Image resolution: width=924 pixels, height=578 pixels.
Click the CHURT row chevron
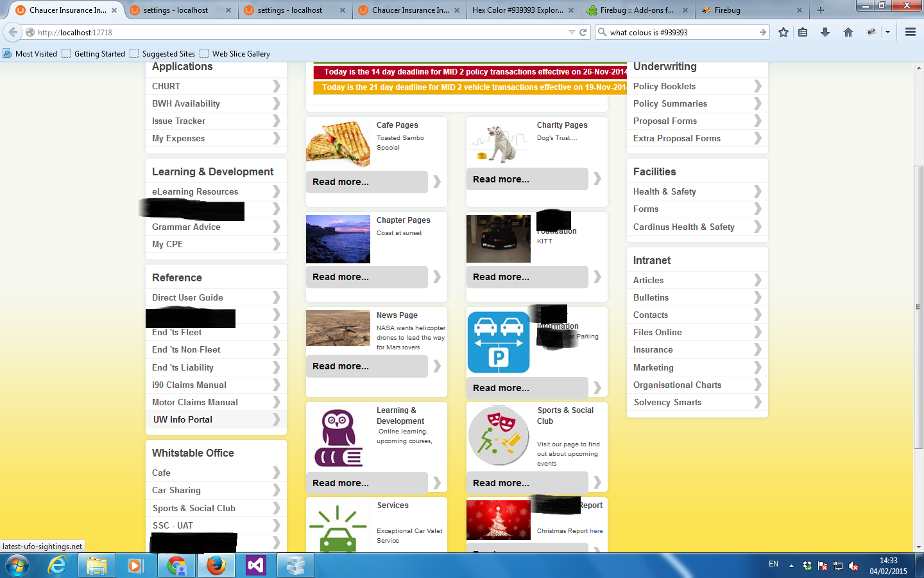pos(277,86)
